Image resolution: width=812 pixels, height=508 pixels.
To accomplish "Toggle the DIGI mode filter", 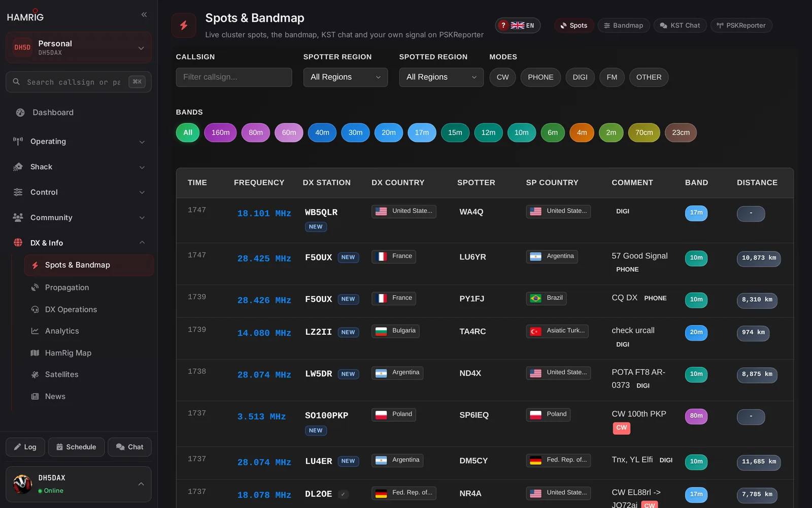I will [x=580, y=77].
